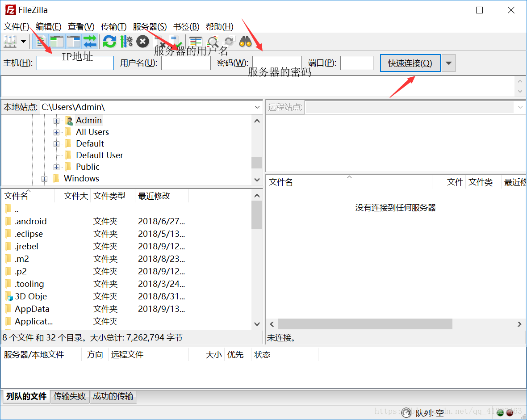
Task: Focus the 用户名(U) username field
Action: pyautogui.click(x=186, y=63)
